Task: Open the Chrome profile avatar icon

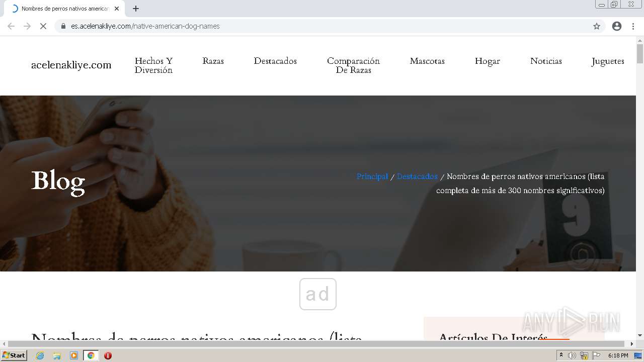Action: pos(617,26)
